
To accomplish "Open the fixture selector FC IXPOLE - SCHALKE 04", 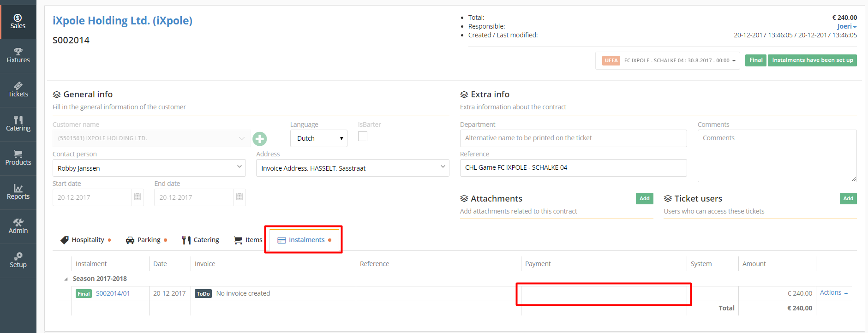I will (x=668, y=60).
